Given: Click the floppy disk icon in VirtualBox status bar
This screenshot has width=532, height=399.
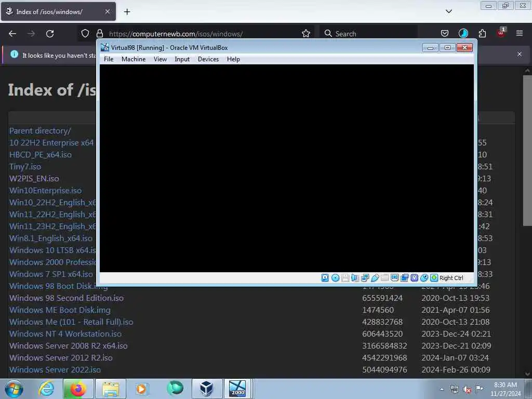Looking at the screenshot, I should (x=345, y=278).
